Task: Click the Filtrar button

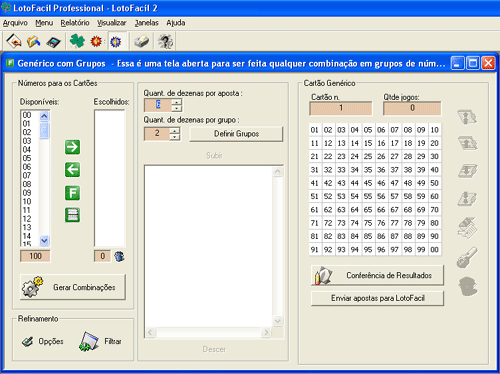Action: [x=101, y=341]
